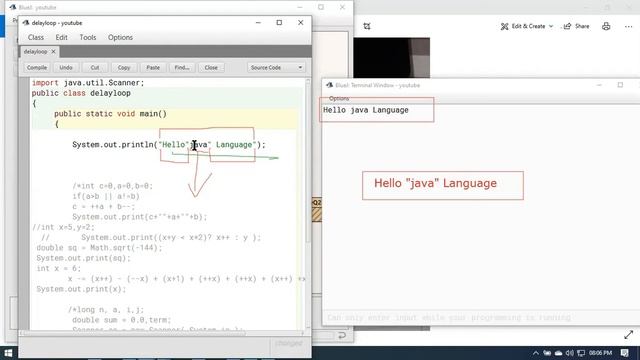Click the BlueJ icon in Terminal Window title bar
This screenshot has height=360, width=640.
(x=329, y=85)
